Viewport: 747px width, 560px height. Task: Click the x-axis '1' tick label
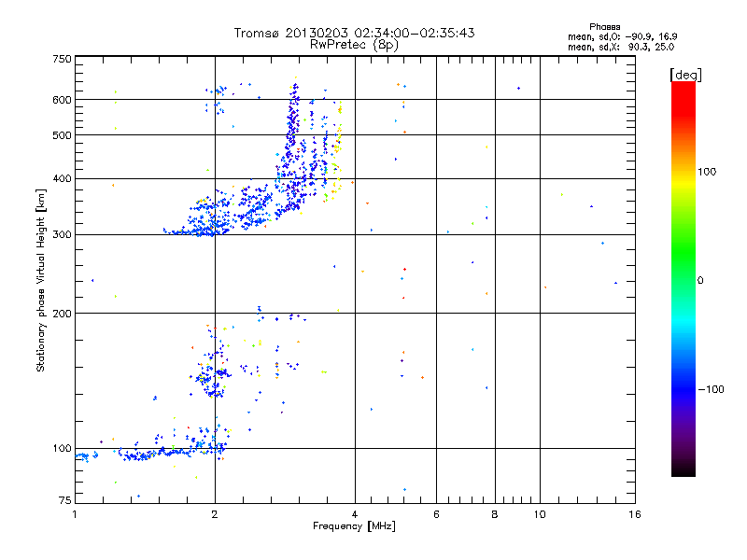tap(75, 514)
